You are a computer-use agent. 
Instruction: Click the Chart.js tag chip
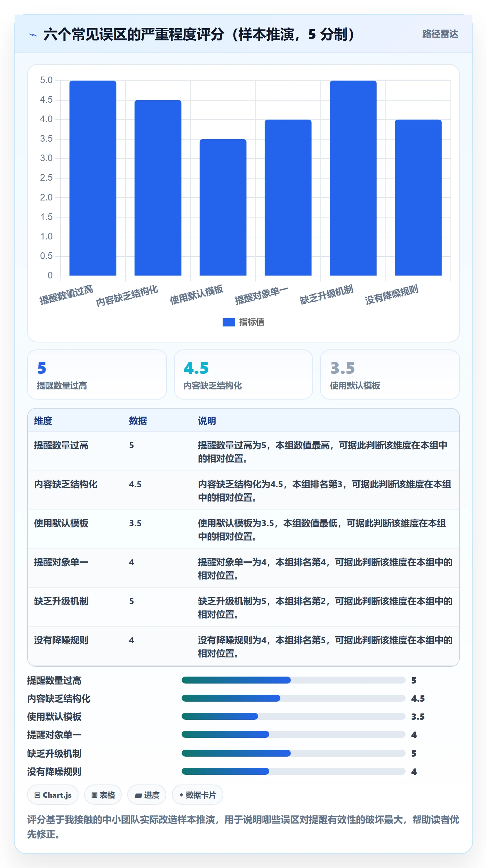click(53, 795)
